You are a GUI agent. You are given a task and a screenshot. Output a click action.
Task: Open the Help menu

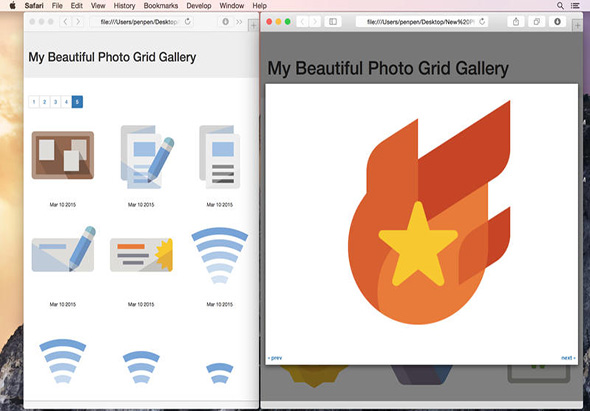(260, 6)
